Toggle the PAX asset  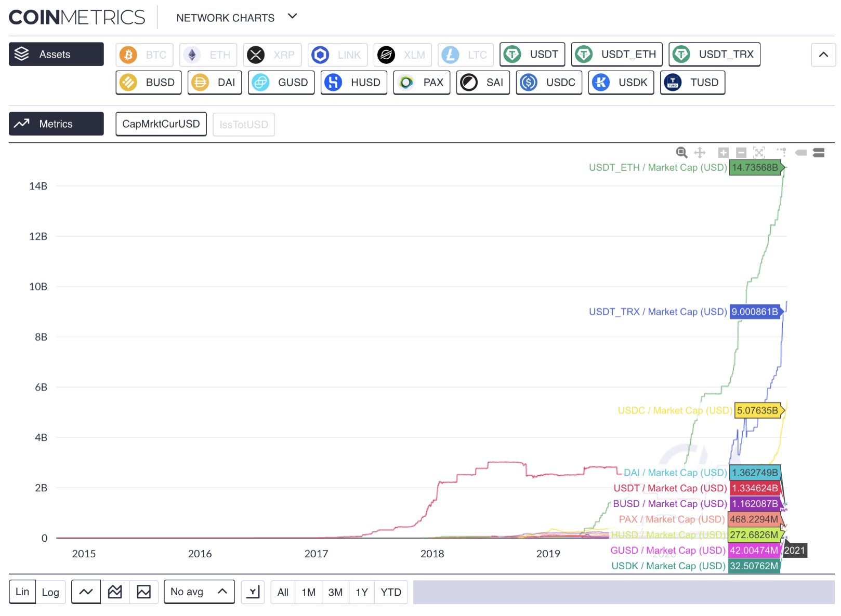[x=422, y=82]
